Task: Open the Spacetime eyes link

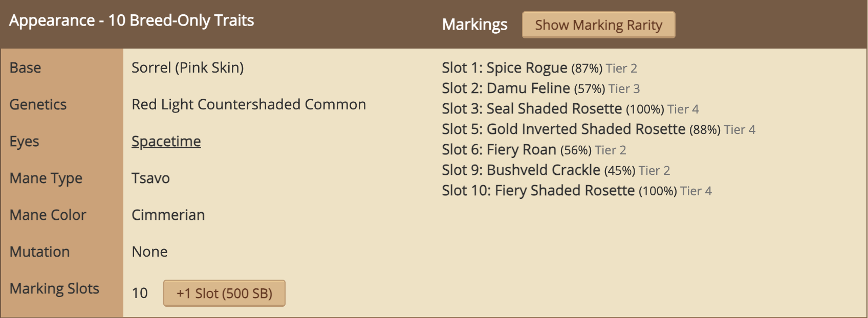Action: pos(166,141)
